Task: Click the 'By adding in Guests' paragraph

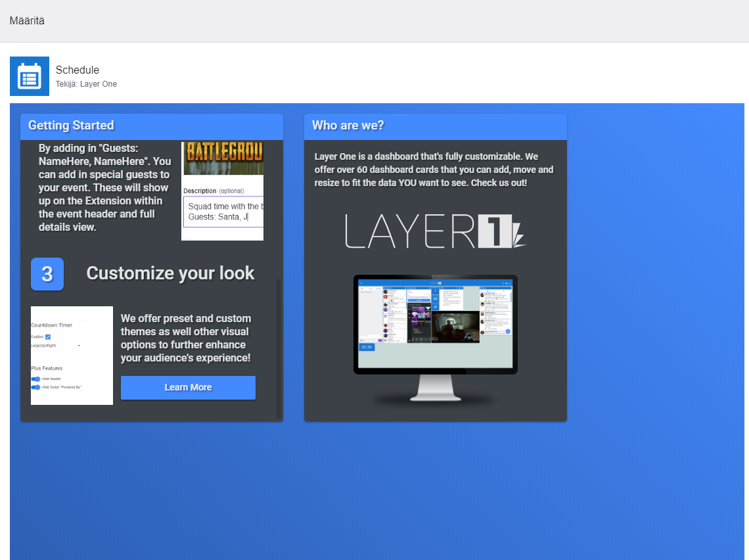Action: (x=104, y=188)
